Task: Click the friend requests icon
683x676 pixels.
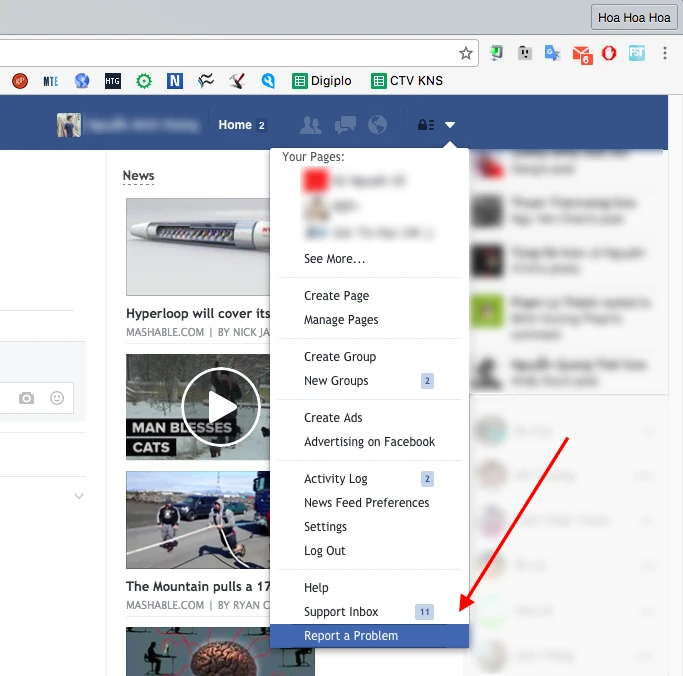Action: (x=311, y=125)
